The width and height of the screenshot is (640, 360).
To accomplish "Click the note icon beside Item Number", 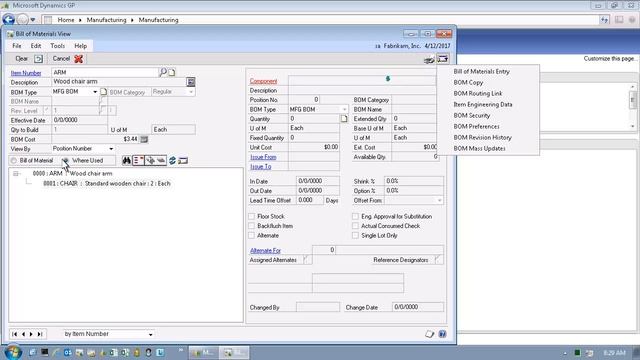I will (x=172, y=73).
